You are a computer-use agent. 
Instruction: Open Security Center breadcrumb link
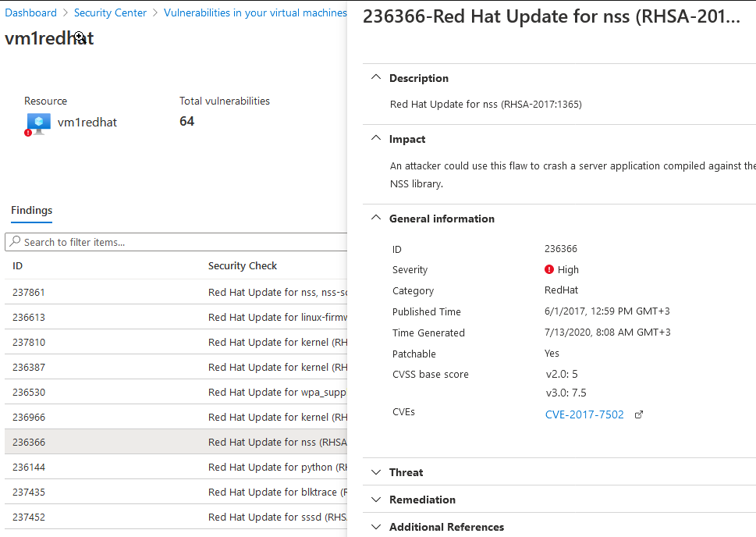pos(110,12)
